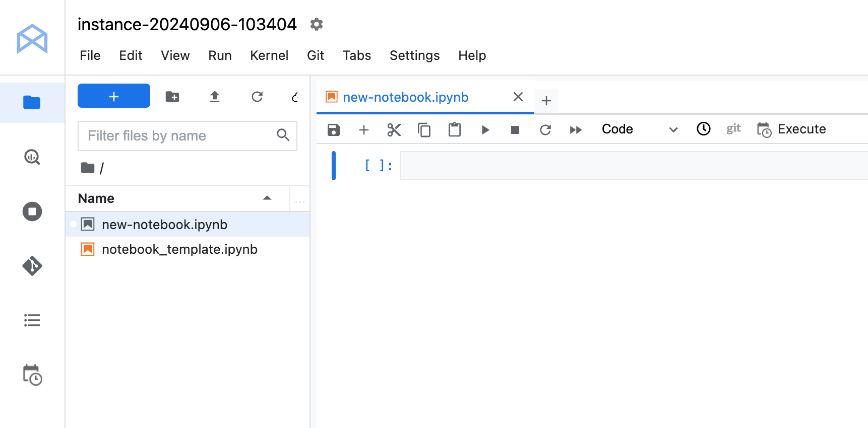Create a new folder in file browser

172,97
